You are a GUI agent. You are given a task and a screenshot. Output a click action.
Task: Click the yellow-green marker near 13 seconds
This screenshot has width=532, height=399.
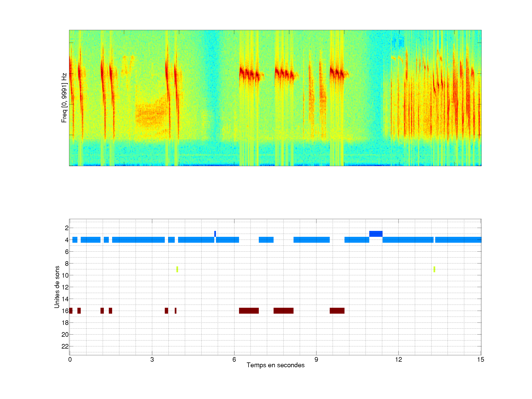434,269
